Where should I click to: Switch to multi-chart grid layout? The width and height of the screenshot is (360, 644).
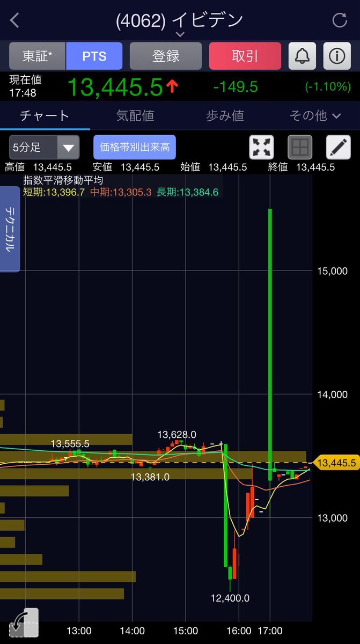300,147
